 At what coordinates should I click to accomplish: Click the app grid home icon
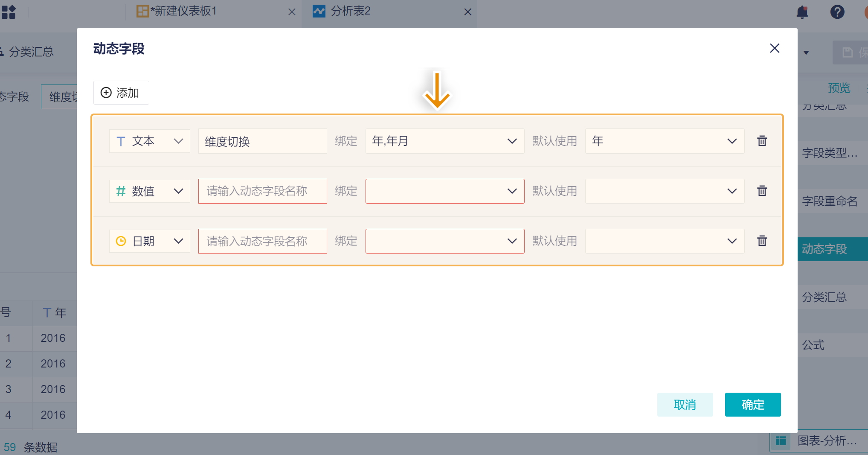click(9, 12)
